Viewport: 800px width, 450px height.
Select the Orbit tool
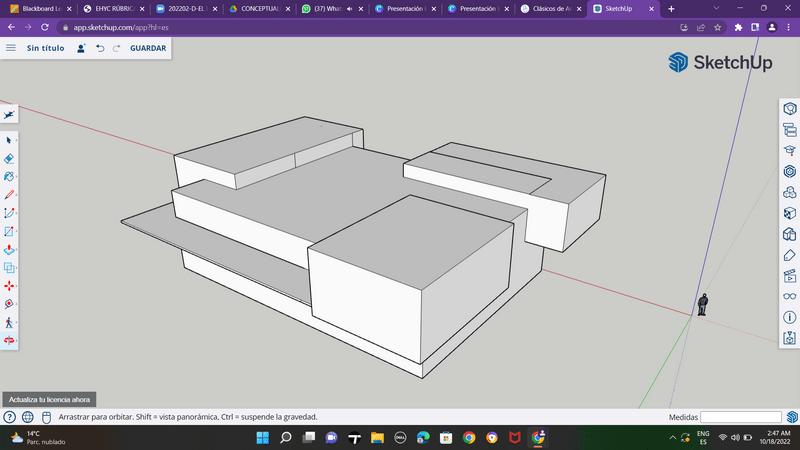(9, 340)
